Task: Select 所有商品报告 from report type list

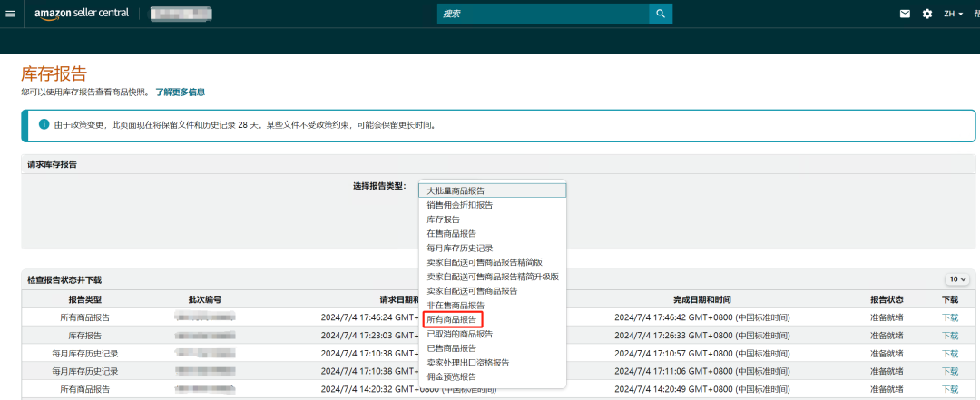Action: point(452,319)
